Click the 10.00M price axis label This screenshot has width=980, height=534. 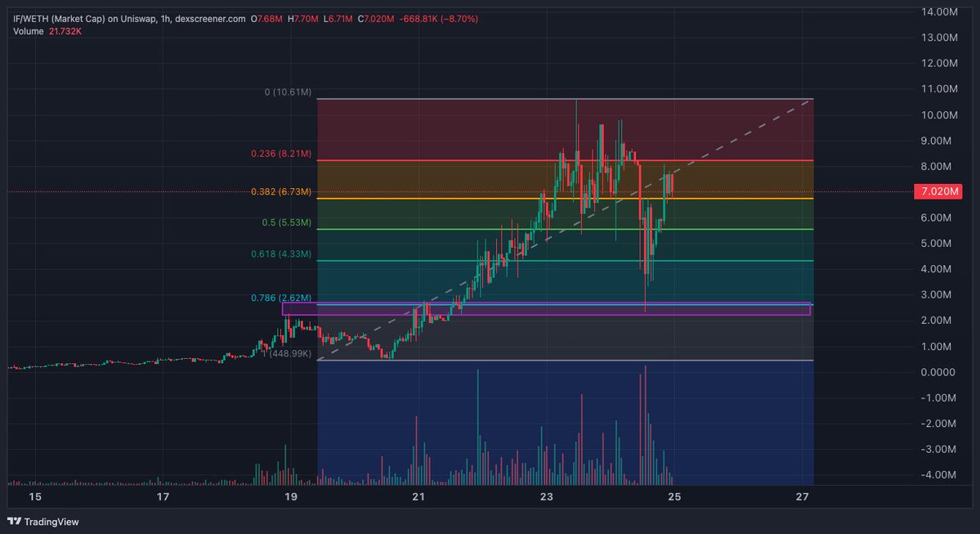point(939,114)
